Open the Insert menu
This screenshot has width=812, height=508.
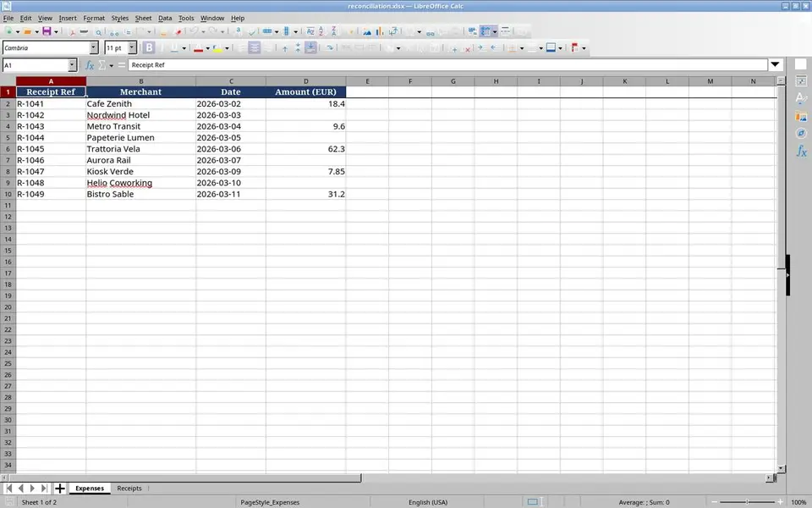coord(68,18)
